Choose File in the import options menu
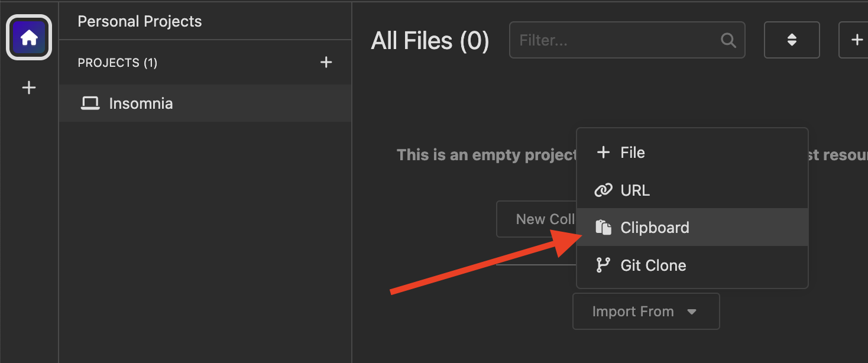This screenshot has height=363, width=868. pos(633,152)
